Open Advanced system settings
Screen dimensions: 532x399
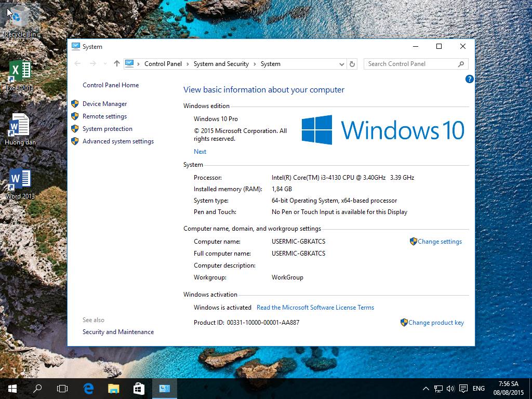(118, 141)
